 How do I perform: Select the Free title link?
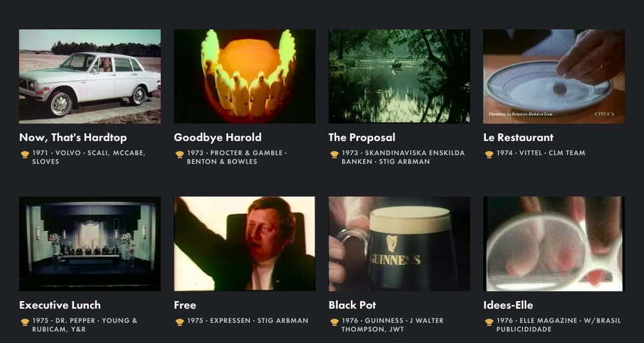[185, 305]
